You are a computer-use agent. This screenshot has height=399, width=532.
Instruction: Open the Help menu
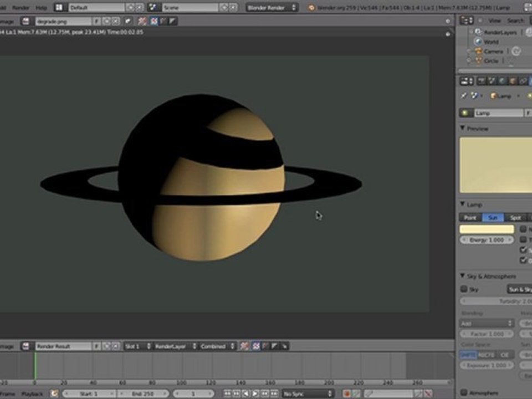(41, 7)
